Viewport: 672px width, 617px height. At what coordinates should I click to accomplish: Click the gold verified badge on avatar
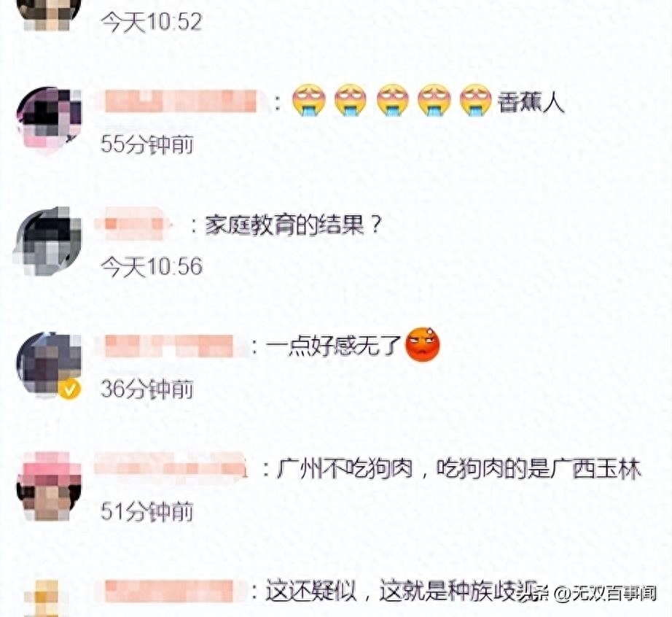(x=69, y=389)
